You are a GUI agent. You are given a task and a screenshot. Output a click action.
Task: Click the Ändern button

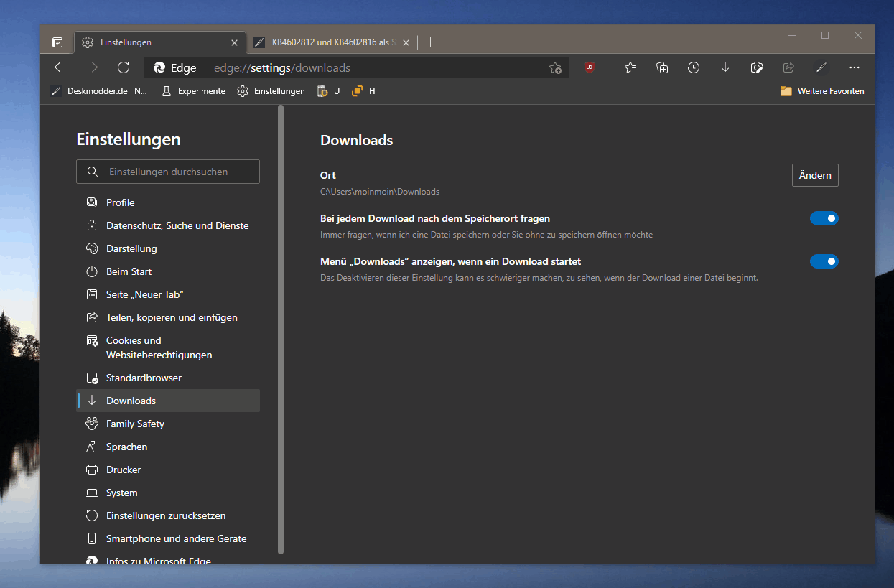(815, 175)
